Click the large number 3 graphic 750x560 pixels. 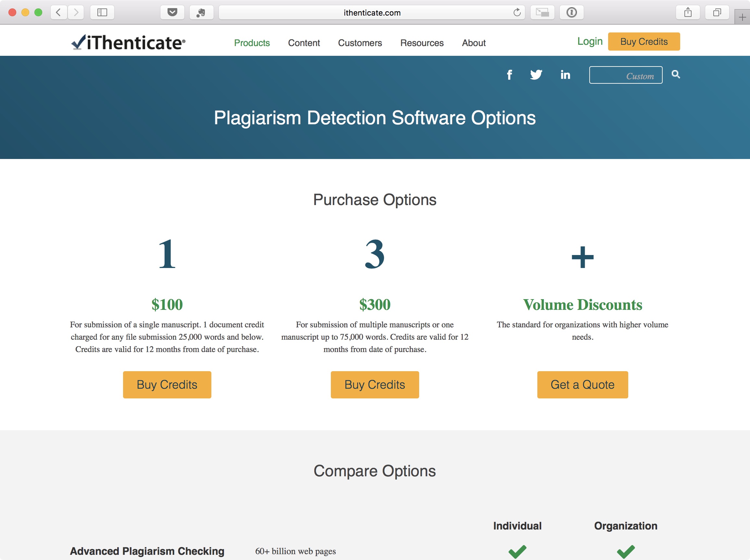tap(375, 254)
